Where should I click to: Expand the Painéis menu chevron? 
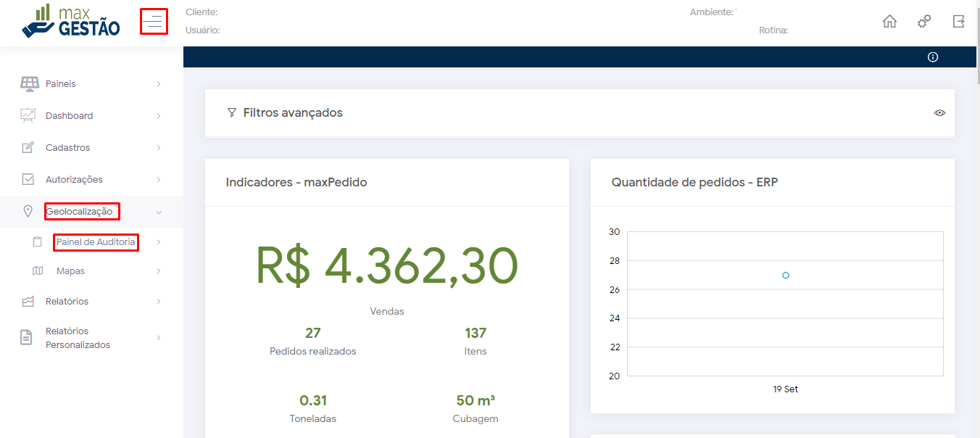tap(159, 84)
